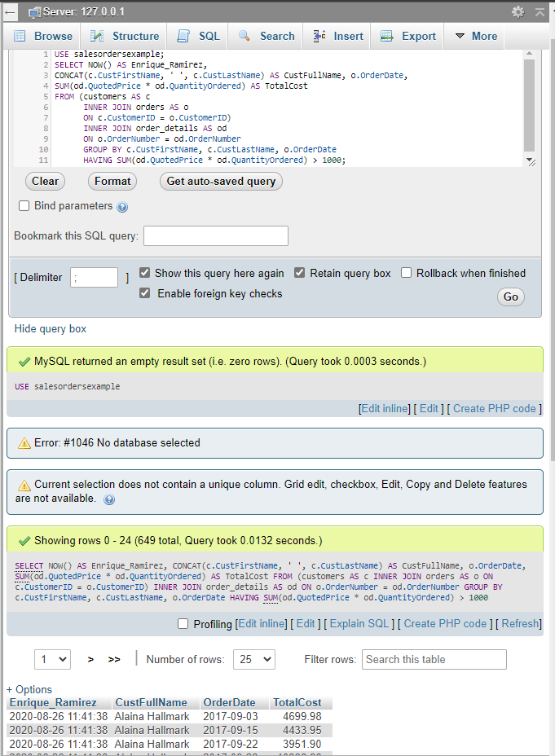Viewport: 555px width, 756px height.
Task: Go to the Search tab
Action: [266, 36]
